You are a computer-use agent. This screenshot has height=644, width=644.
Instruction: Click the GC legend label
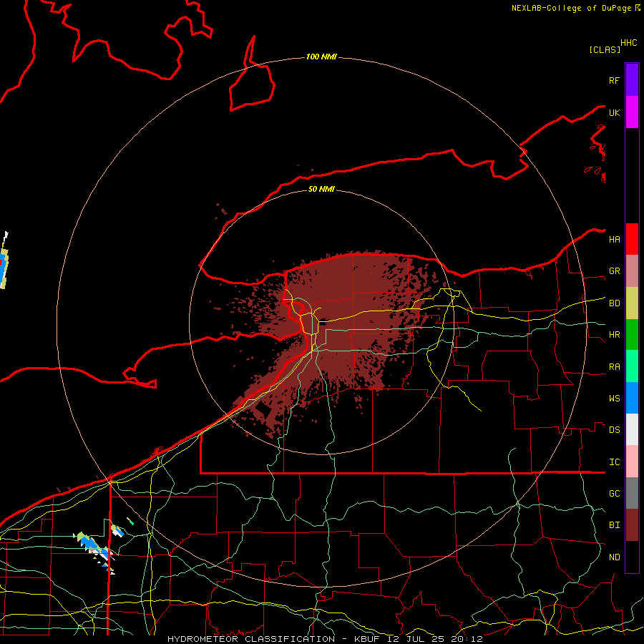coord(615,493)
